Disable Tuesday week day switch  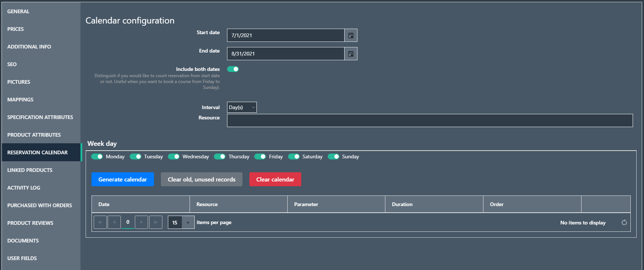coord(136,156)
